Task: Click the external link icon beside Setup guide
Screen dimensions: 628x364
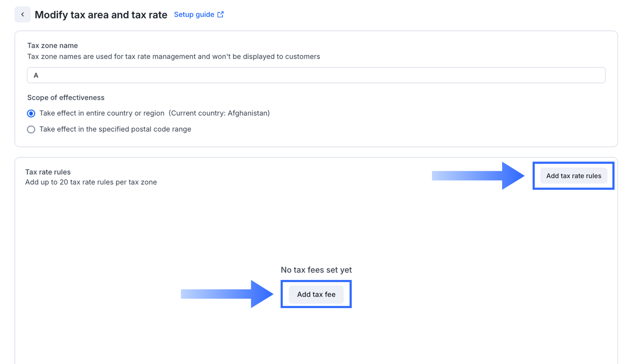Action: click(x=221, y=14)
